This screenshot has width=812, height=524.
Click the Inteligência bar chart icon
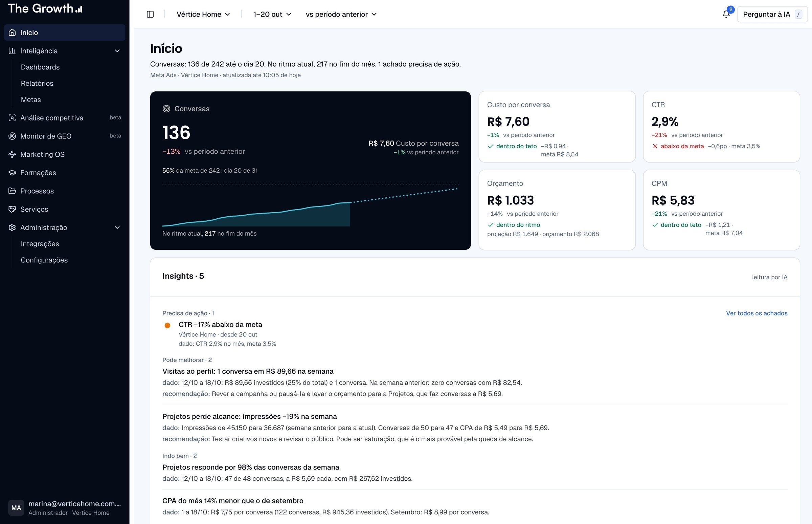pos(12,51)
